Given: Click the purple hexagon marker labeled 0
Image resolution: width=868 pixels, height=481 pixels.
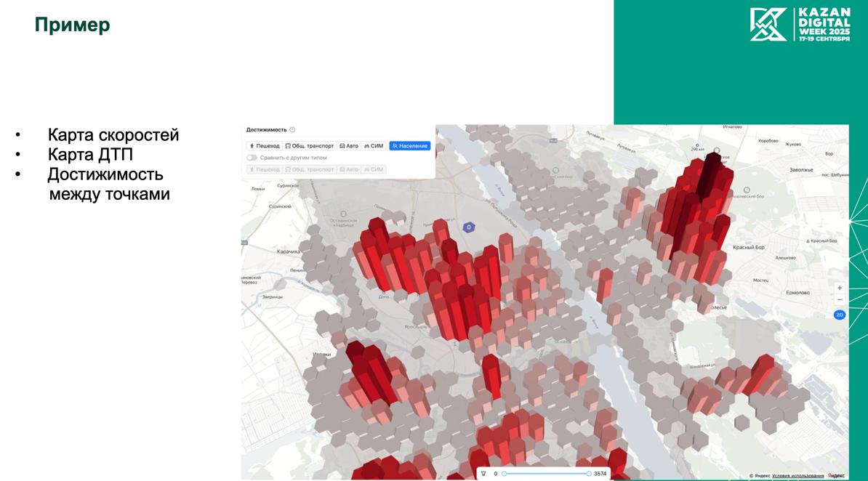Looking at the screenshot, I should 469,227.
